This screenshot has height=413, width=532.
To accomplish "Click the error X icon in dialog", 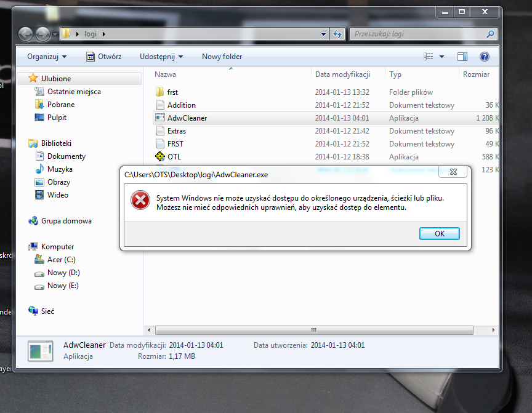I will (x=140, y=199).
